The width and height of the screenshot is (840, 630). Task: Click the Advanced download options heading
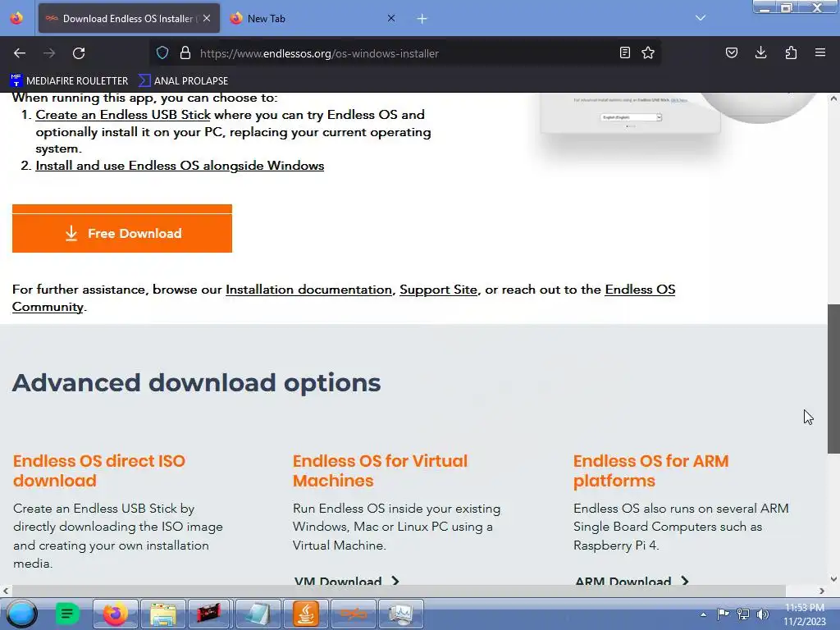tap(197, 383)
